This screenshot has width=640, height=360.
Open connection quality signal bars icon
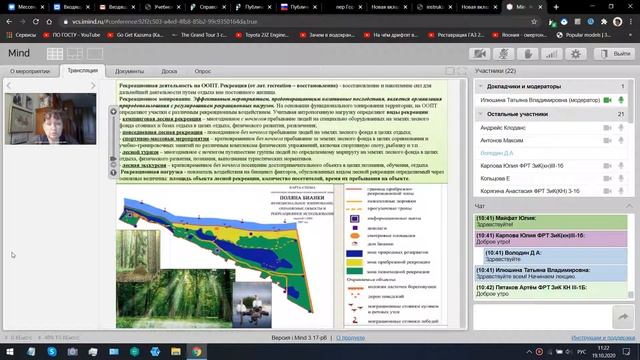(551, 54)
